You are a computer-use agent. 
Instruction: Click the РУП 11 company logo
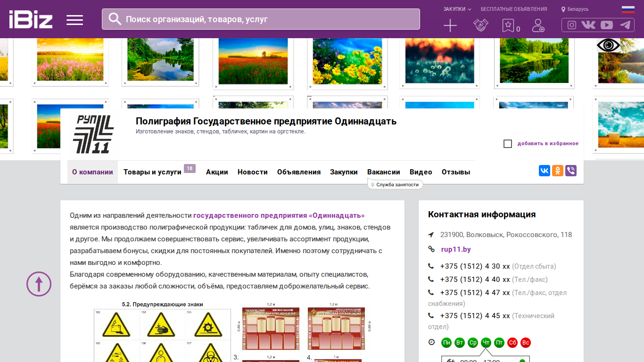[x=93, y=134]
